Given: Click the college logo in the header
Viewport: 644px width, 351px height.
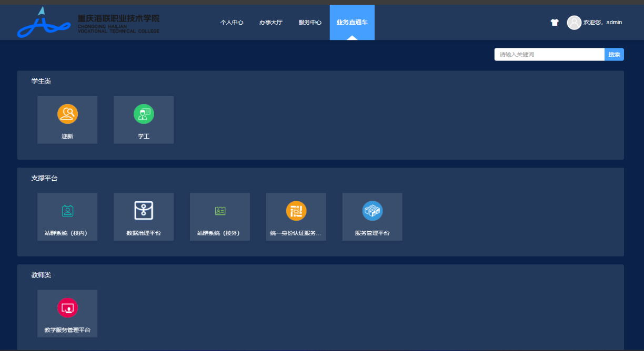Looking at the screenshot, I should click(x=88, y=23).
